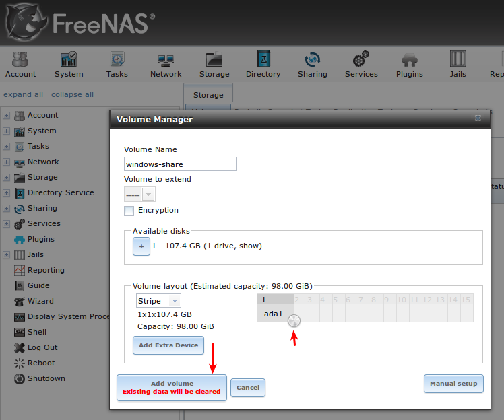Screen dimensions: 504x420
Task: Expand the System tree node
Action: click(x=6, y=131)
